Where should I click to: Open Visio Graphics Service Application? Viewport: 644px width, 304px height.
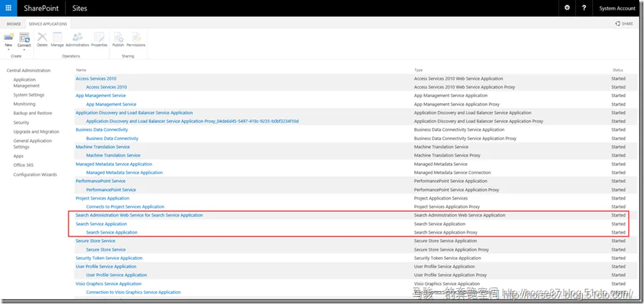(x=108, y=284)
